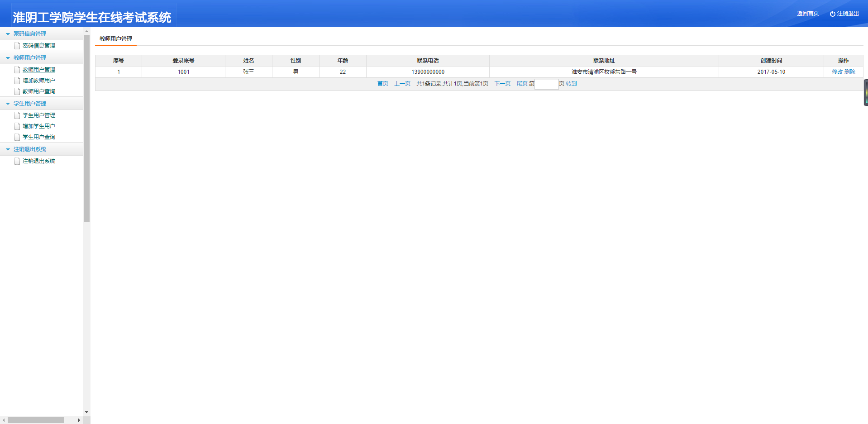This screenshot has height=424, width=868.
Task: Click the page icon beside 教师用户管理 item
Action: 17,70
